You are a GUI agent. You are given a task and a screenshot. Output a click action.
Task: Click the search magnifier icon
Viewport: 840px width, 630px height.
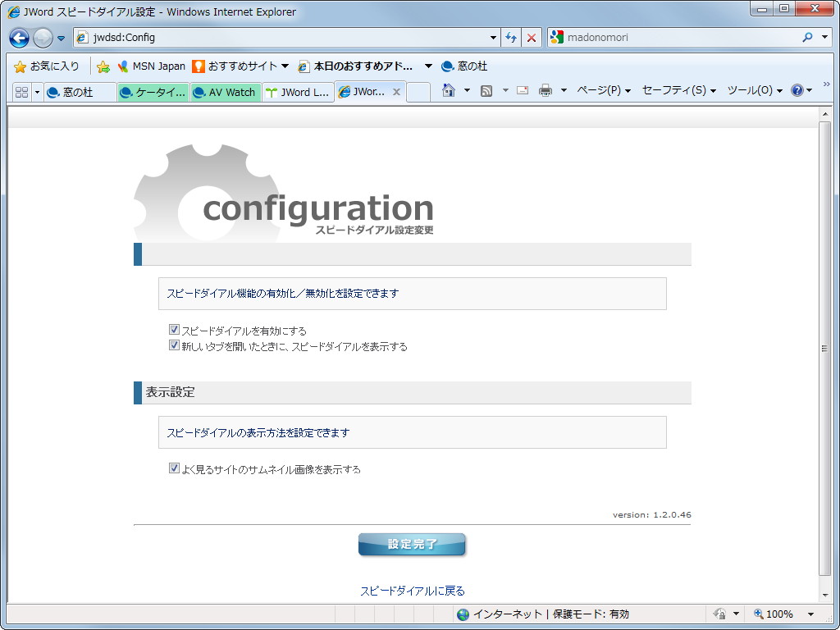tap(807, 38)
